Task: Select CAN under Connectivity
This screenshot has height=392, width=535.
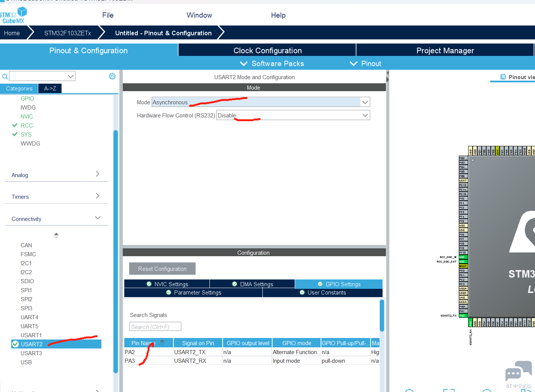Action: 26,245
